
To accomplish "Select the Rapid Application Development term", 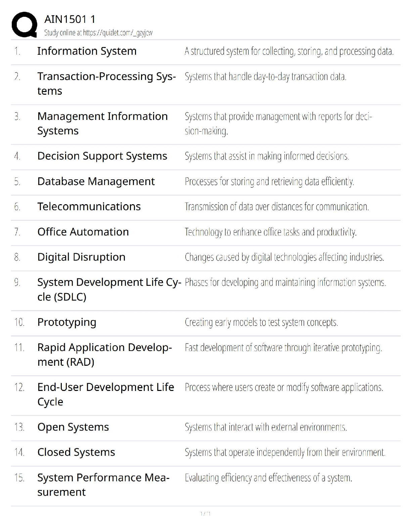I will coord(104,355).
